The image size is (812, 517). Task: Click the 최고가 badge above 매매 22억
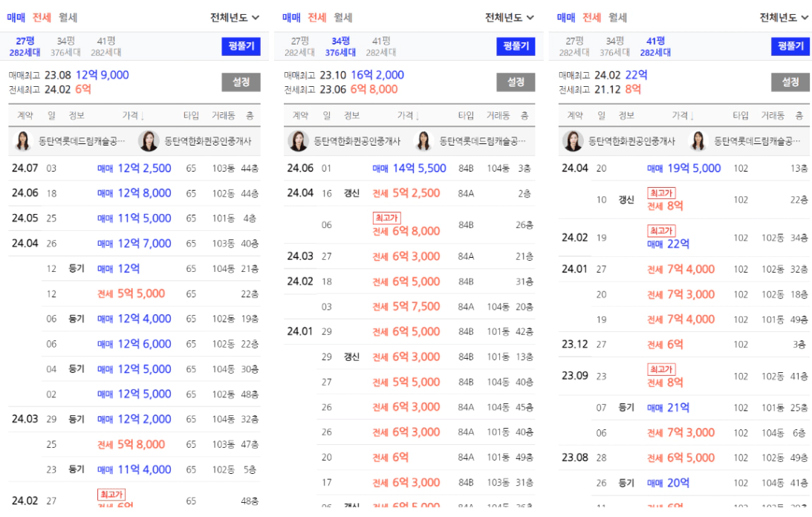click(661, 231)
